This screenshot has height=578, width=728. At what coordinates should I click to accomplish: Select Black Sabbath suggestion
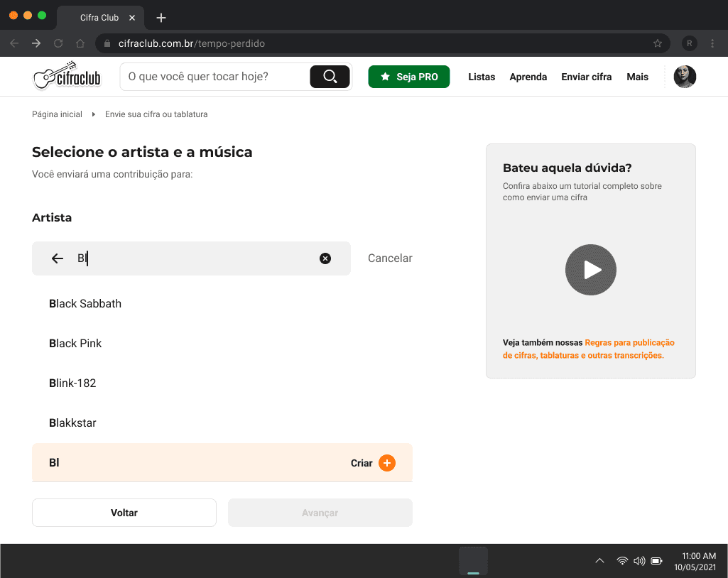[x=222, y=304]
